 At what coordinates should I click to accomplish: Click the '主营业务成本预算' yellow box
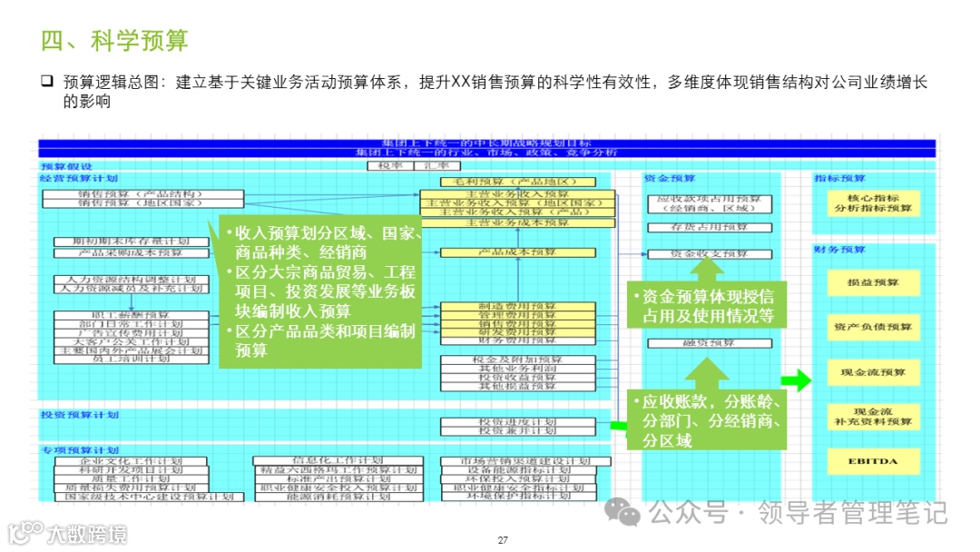tap(517, 222)
